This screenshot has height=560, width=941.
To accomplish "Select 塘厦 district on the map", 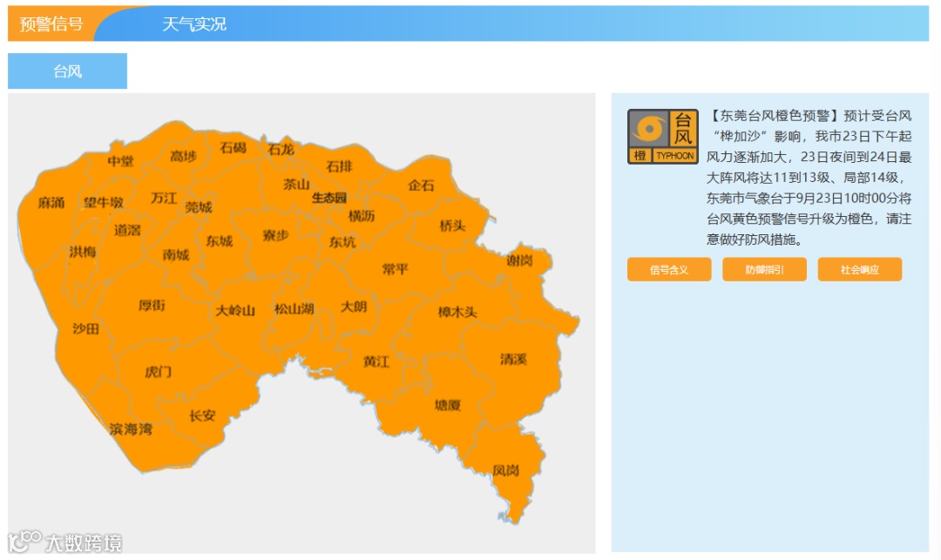I will click(447, 405).
